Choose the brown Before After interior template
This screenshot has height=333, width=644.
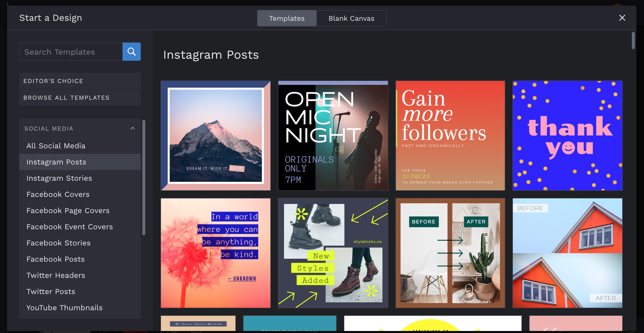pos(450,253)
